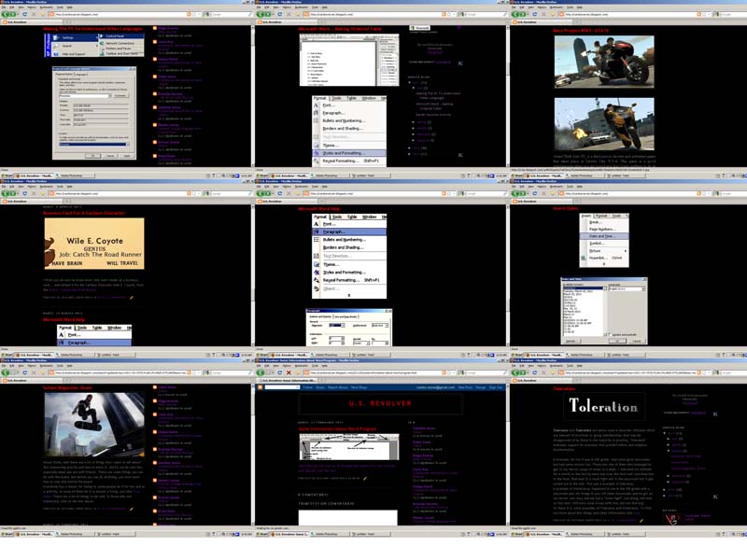The image size is (747, 560).
Task: Open locale dropdown beside Customize button
Action: click(x=110, y=96)
